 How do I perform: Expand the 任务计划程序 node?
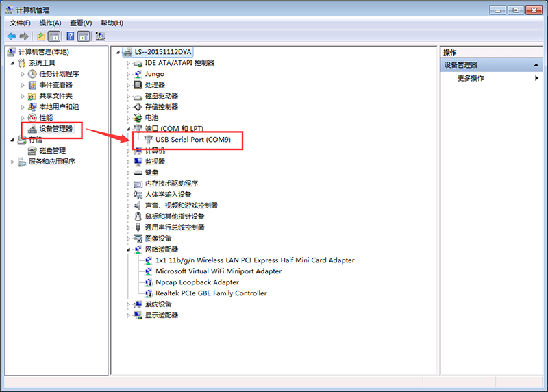[x=23, y=74]
